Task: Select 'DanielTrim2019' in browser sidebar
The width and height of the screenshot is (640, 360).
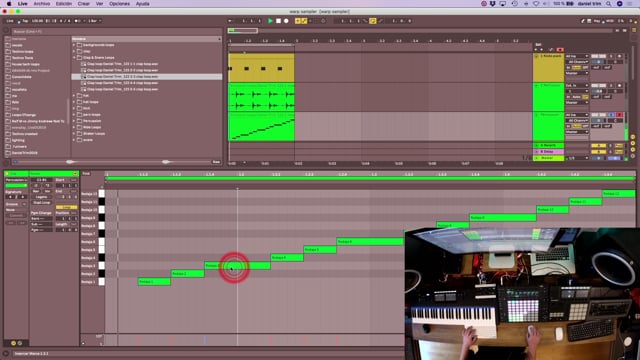Action: [x=24, y=153]
